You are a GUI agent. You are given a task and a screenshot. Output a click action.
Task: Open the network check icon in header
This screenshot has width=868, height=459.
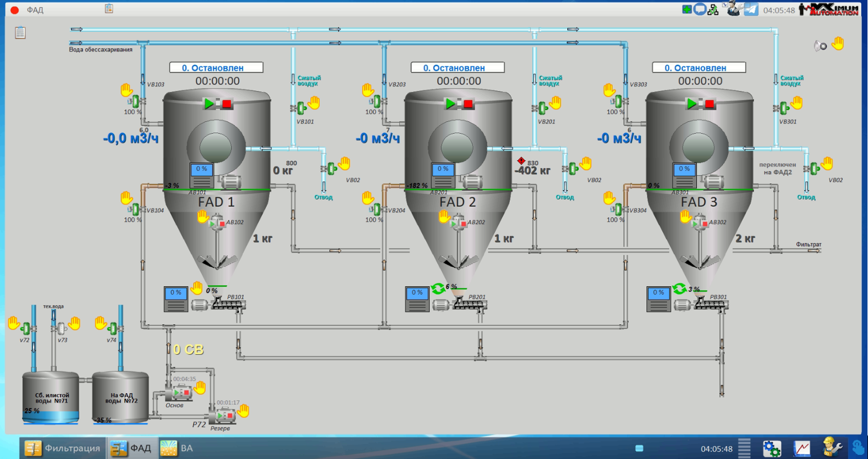coord(713,9)
